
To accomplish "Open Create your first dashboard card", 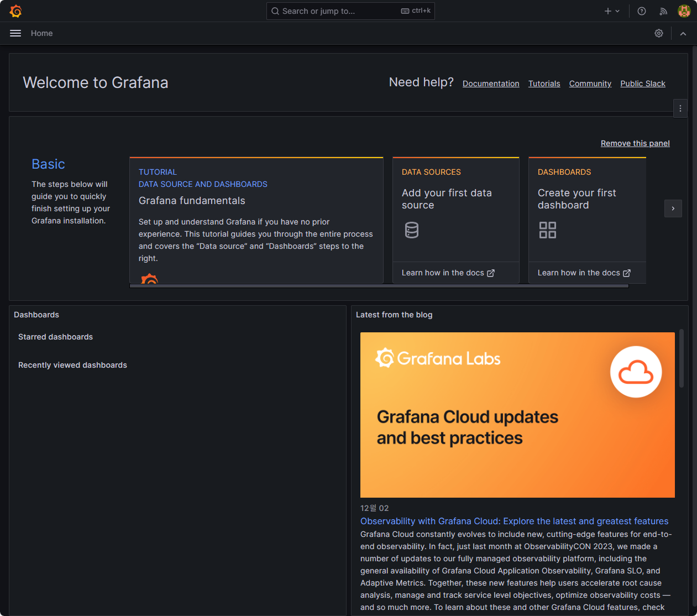I will (588, 210).
